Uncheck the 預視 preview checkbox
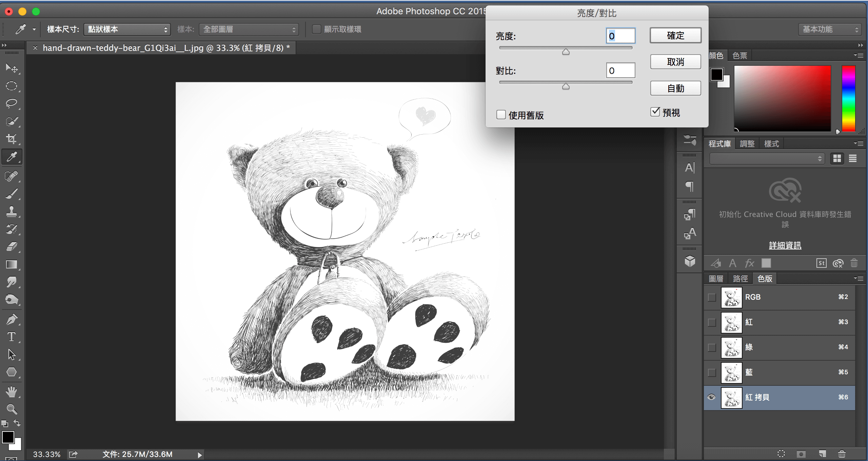 (655, 112)
